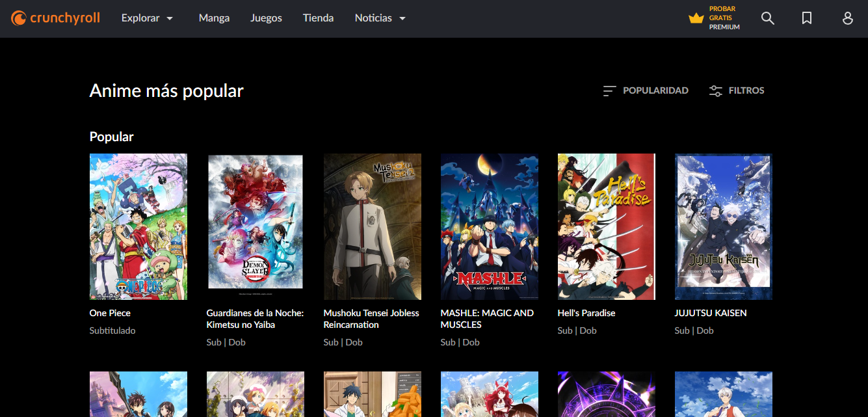Expand the Noticias dropdown menu
This screenshot has width=868, height=417.
pos(380,18)
